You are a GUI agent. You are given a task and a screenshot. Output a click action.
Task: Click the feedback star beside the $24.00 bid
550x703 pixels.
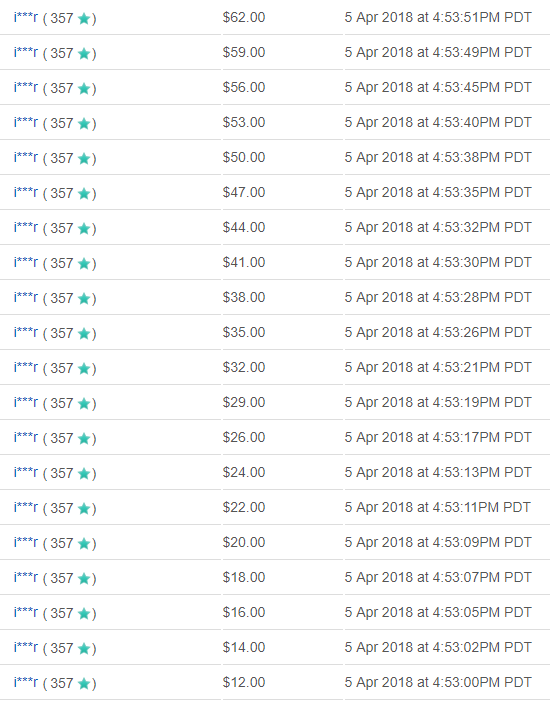click(x=84, y=473)
